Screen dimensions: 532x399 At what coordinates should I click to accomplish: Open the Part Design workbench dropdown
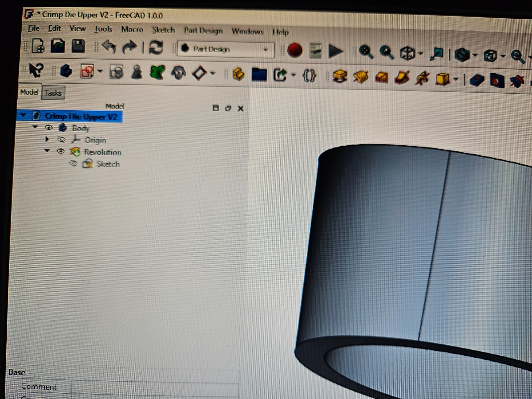[x=226, y=50]
